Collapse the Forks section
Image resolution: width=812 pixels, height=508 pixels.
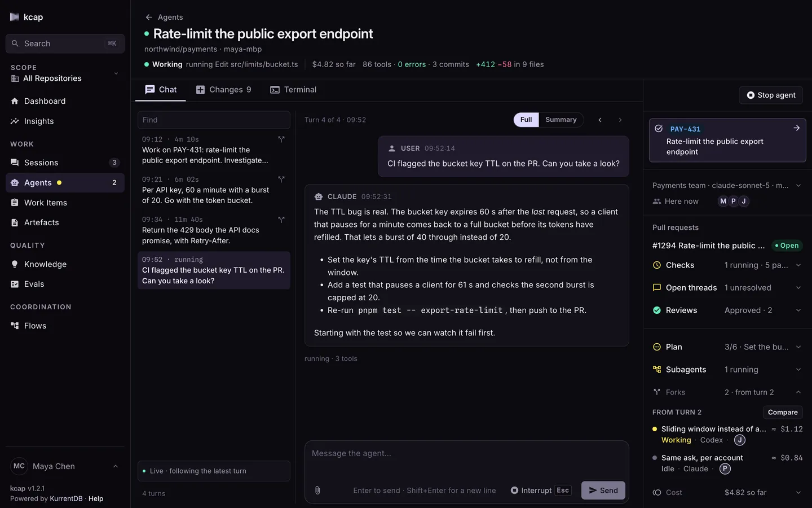[x=727, y=392]
